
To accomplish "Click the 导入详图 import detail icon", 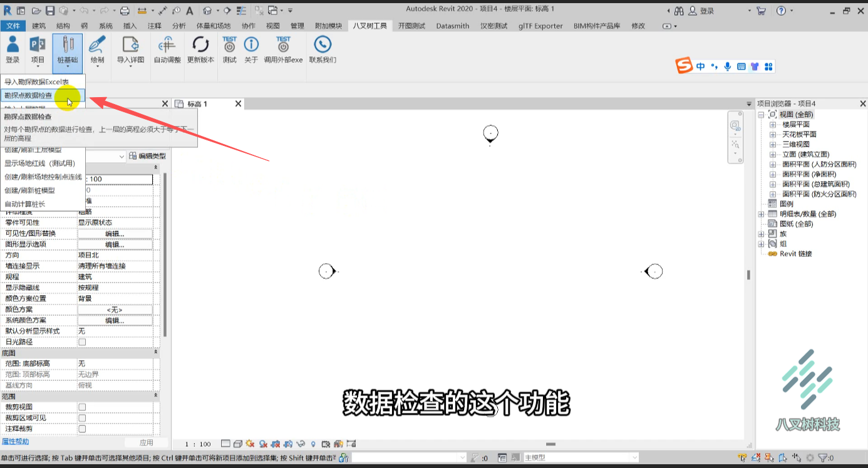I will [x=130, y=49].
